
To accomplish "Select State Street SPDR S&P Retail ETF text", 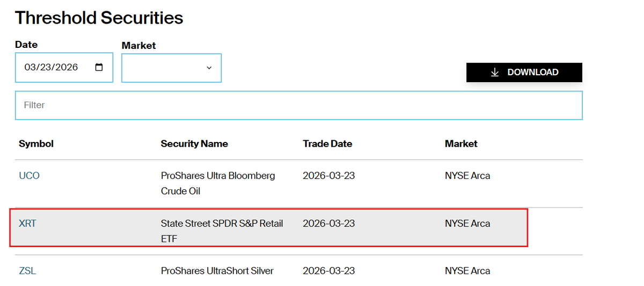I will tap(222, 231).
